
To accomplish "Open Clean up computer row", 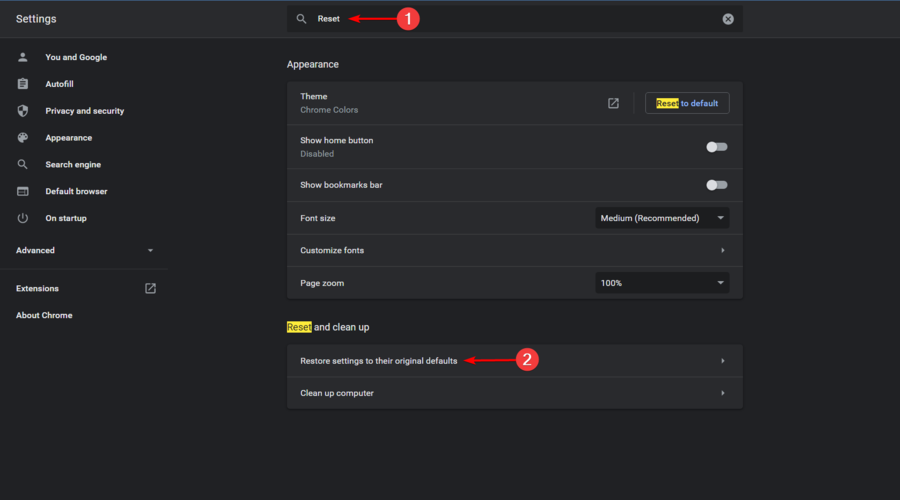I will coord(514,393).
